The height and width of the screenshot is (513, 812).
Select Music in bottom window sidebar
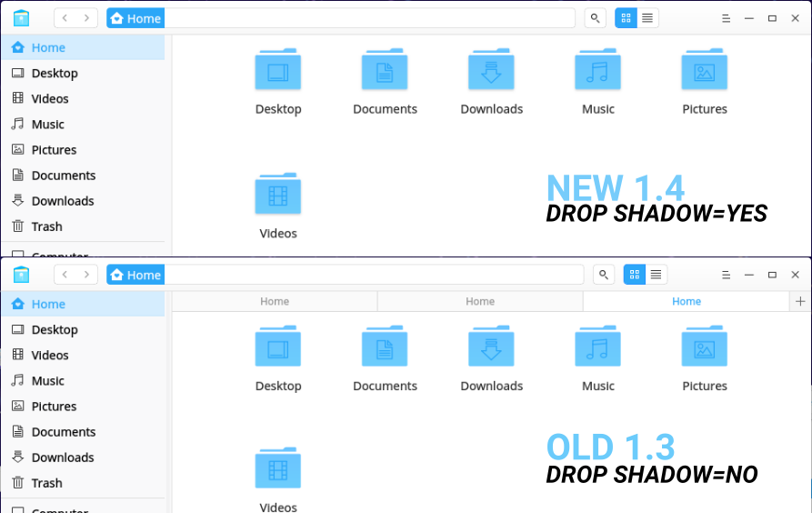[83, 381]
